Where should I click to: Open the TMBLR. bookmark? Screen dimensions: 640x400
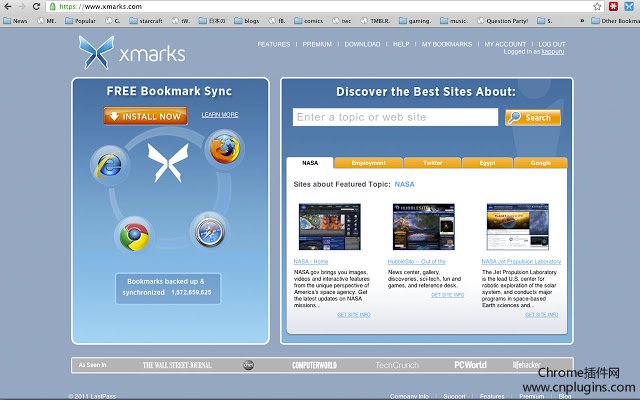pyautogui.click(x=375, y=21)
